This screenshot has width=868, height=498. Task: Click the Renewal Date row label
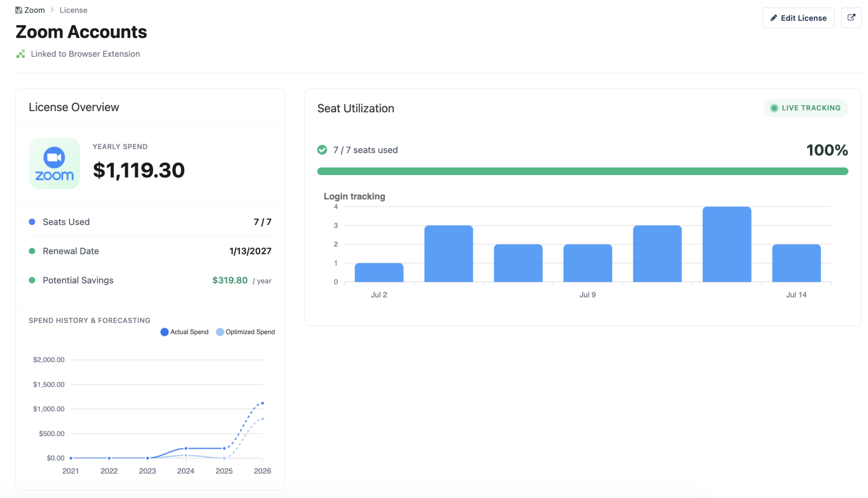coord(71,251)
